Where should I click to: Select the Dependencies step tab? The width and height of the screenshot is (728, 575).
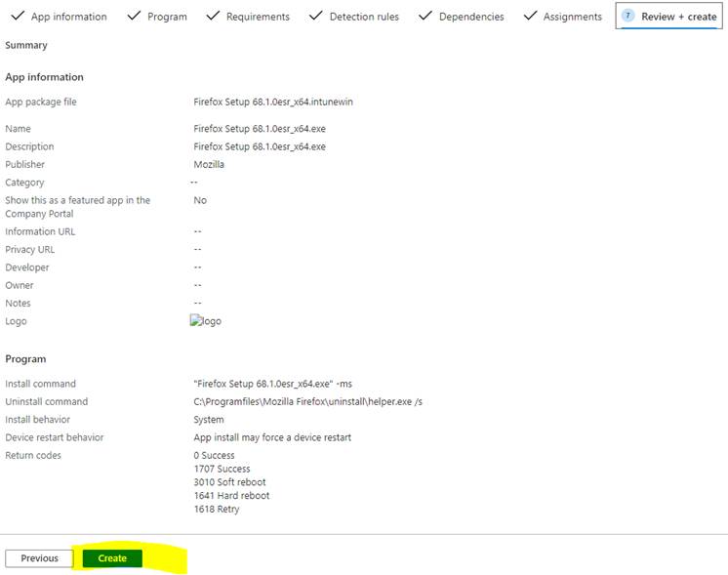[462, 17]
